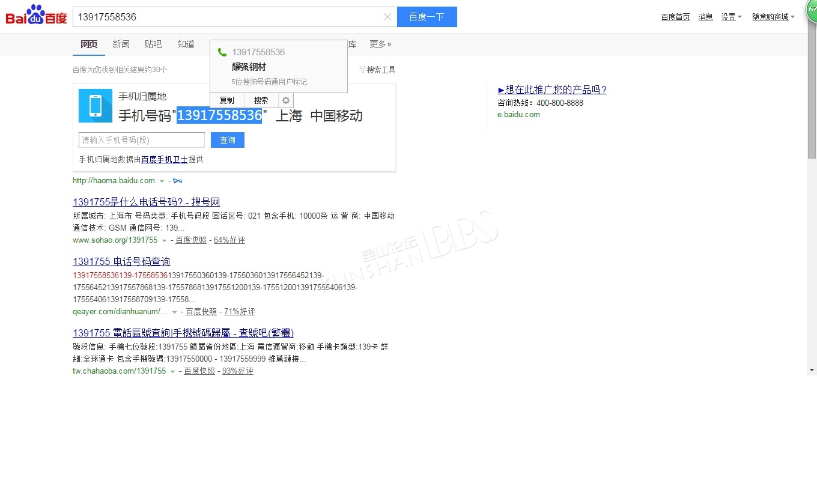Click the bow-tie icon after haoma.baidu.com
The height and width of the screenshot is (504, 817).
click(177, 181)
